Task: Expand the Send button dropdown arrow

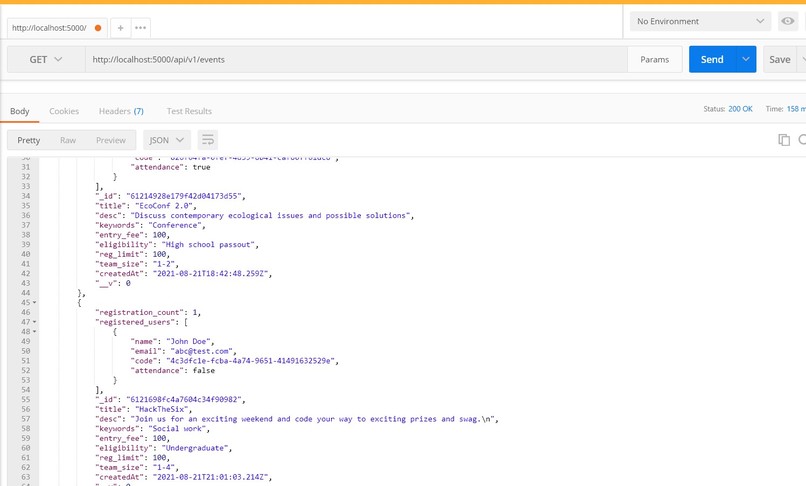Action: (x=746, y=59)
